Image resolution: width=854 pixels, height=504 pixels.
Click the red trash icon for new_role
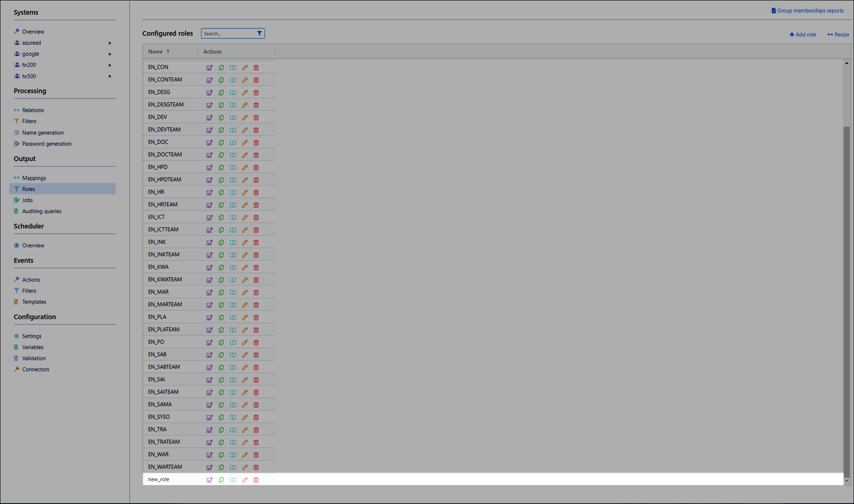click(x=256, y=480)
